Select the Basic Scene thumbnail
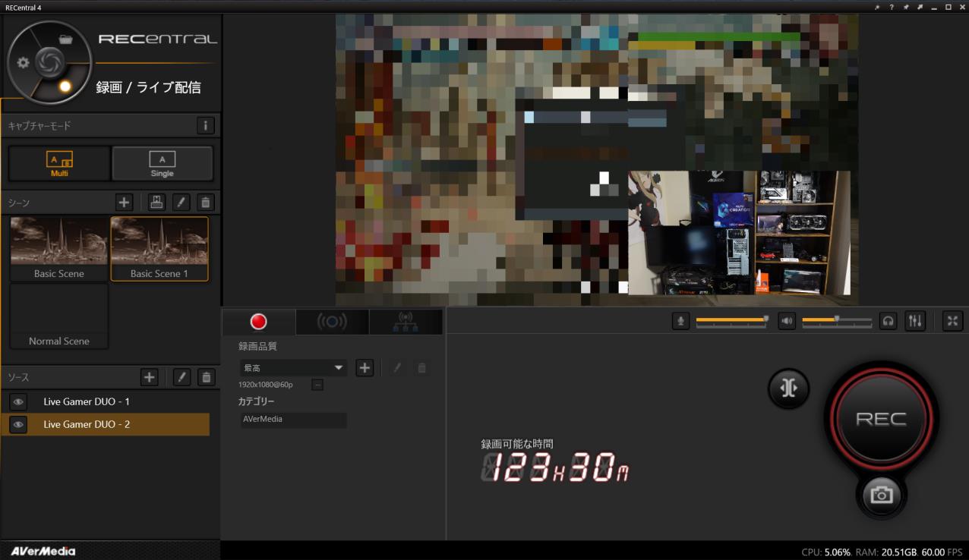The width and height of the screenshot is (969, 560). (59, 249)
